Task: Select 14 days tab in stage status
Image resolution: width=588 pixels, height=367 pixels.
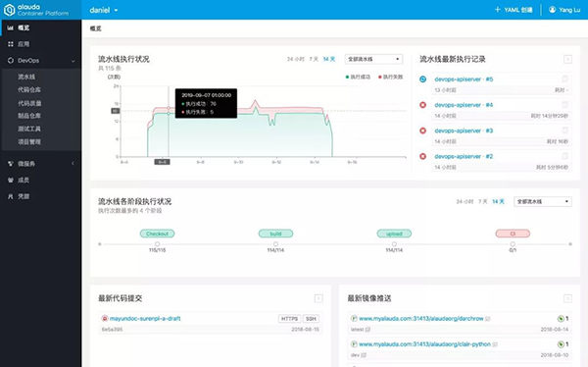Action: [x=498, y=202]
